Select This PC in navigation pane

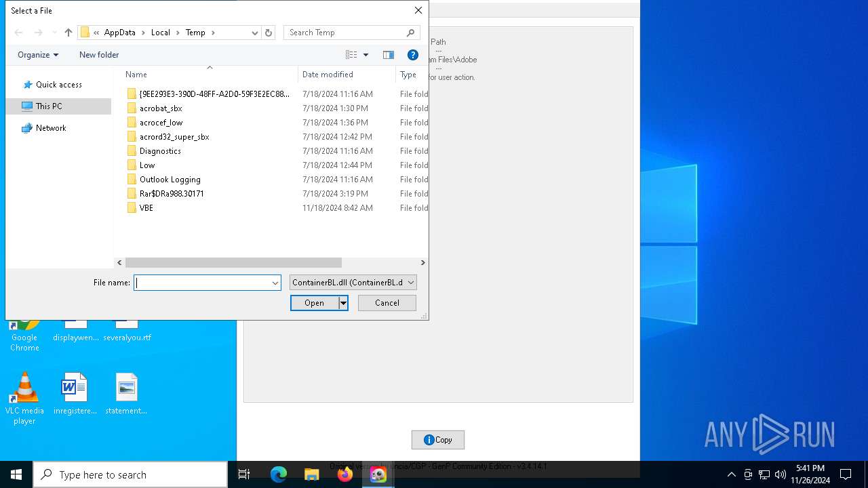coord(58,106)
